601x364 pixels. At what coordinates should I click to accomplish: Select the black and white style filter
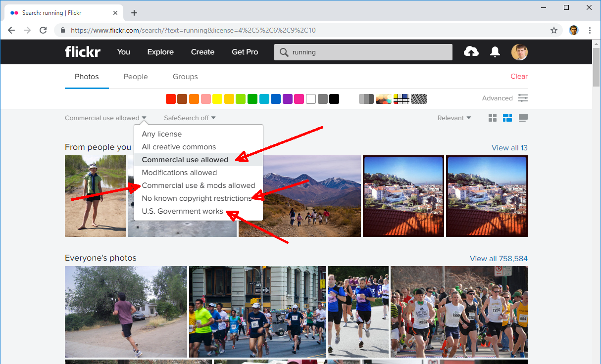[x=366, y=99]
